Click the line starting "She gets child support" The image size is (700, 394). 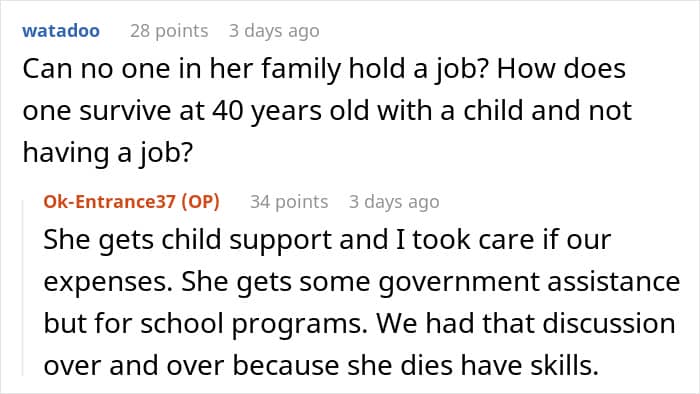(327, 240)
